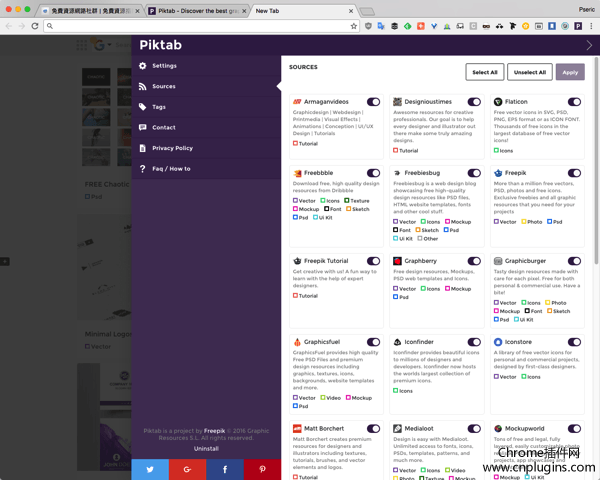Viewport: 600px width, 480px height.
Task: Click the Graphicburger logo icon
Action: 498,261
